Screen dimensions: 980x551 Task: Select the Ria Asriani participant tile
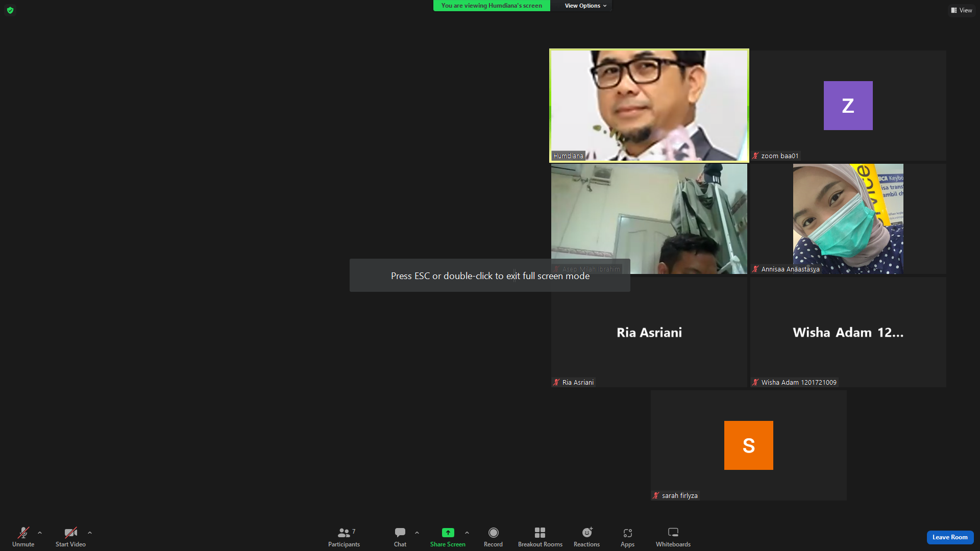click(x=649, y=332)
